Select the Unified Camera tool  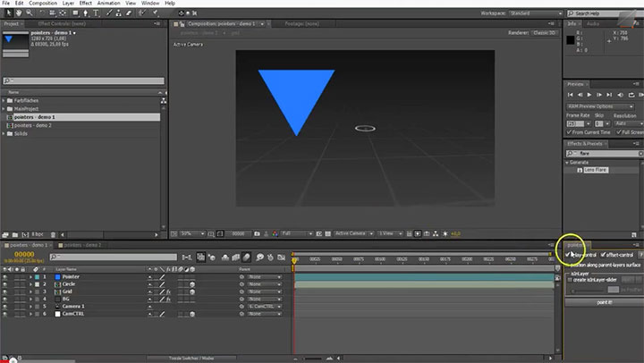53,13
